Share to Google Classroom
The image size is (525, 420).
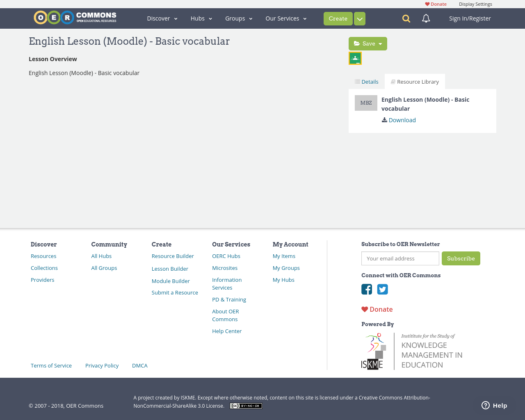click(355, 58)
